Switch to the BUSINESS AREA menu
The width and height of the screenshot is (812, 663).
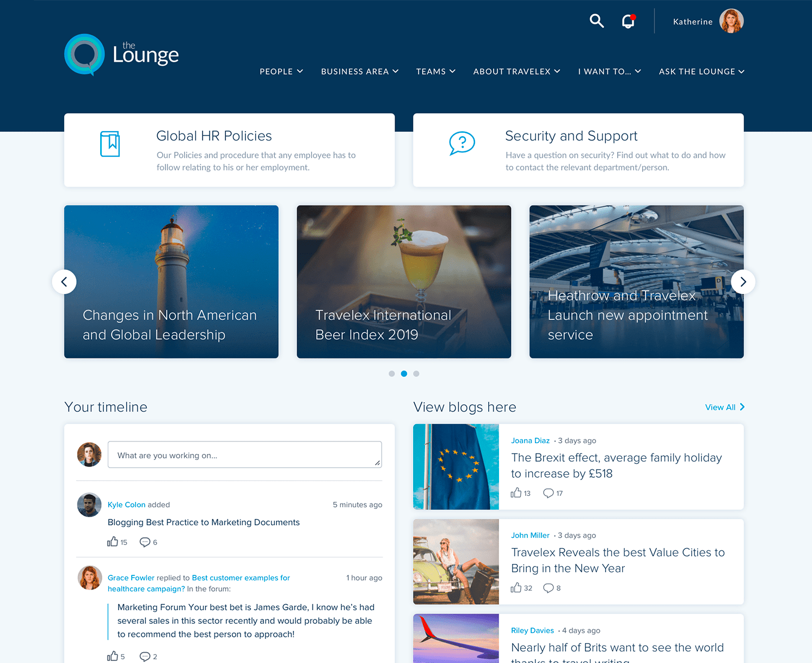[x=359, y=71]
